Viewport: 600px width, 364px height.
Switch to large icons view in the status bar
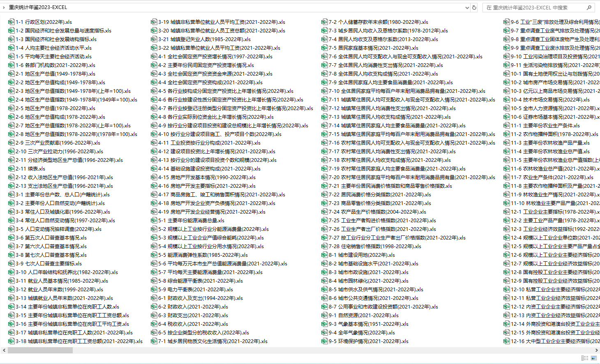594,358
